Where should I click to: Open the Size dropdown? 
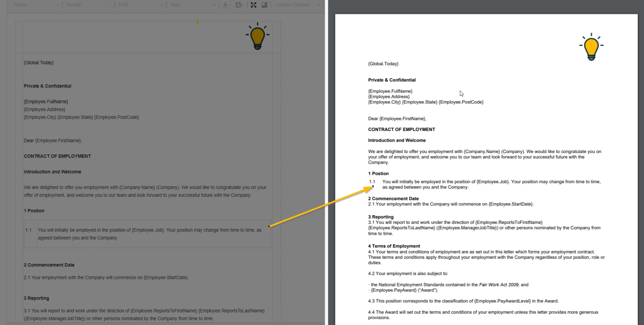[x=193, y=5]
